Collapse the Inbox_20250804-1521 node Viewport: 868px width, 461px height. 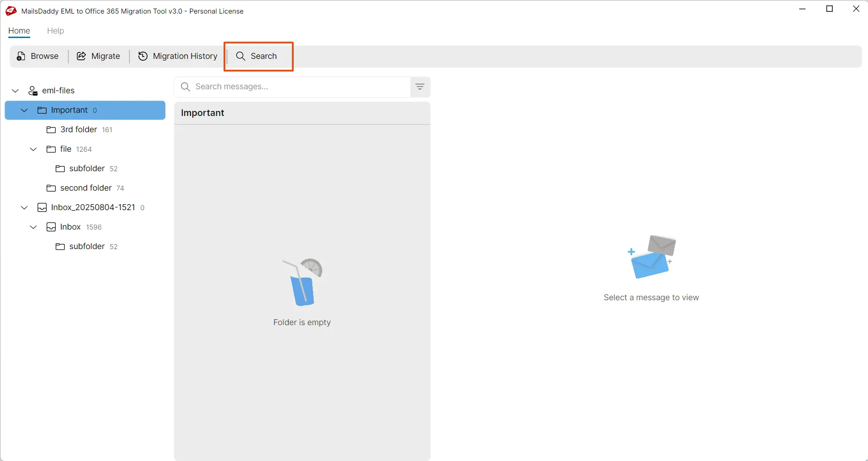24,207
